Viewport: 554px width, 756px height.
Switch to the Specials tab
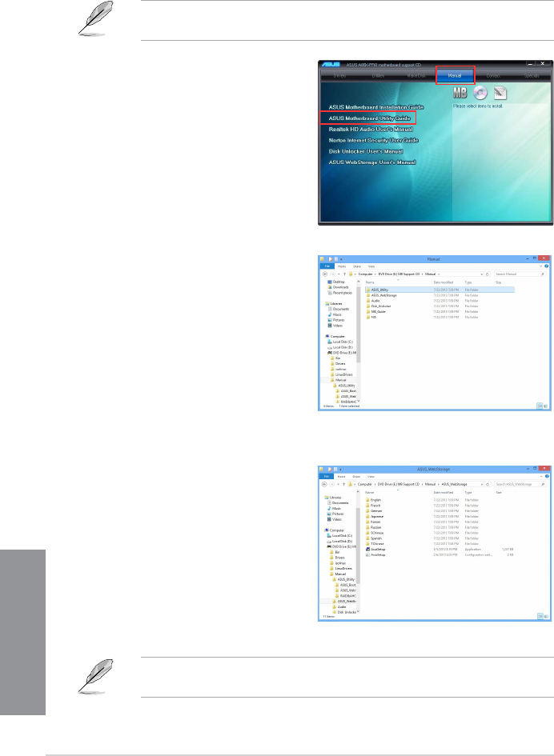[x=532, y=76]
